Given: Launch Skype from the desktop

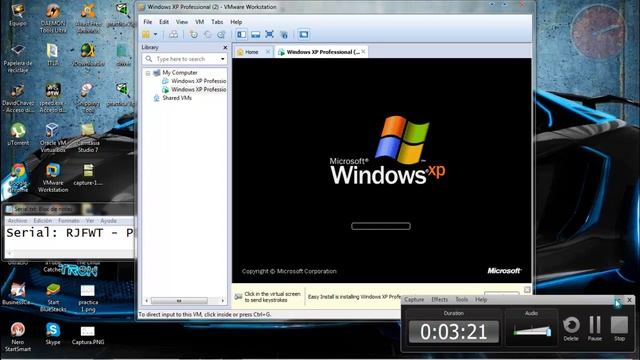Looking at the screenshot, I should click(x=53, y=333).
